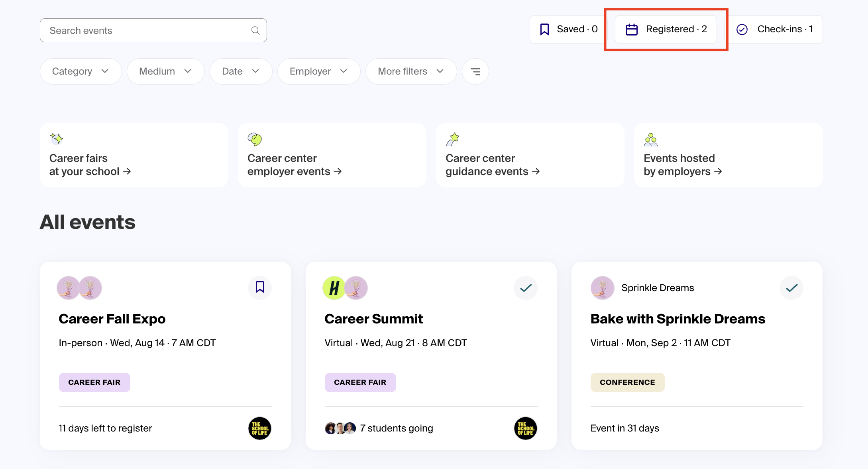
Task: Open the Medium filter menu
Action: [165, 71]
